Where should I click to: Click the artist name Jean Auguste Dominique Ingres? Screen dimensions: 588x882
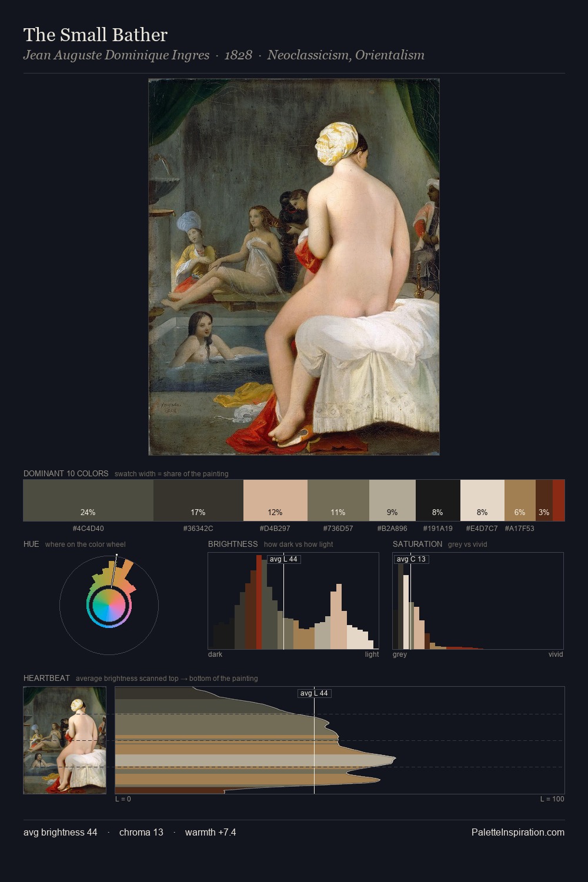[x=116, y=55]
